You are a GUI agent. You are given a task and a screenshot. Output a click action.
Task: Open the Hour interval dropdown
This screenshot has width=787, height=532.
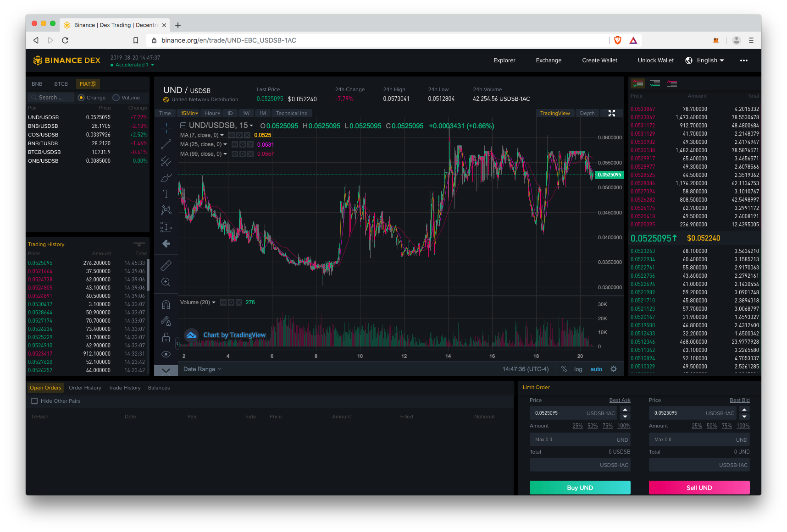click(212, 113)
